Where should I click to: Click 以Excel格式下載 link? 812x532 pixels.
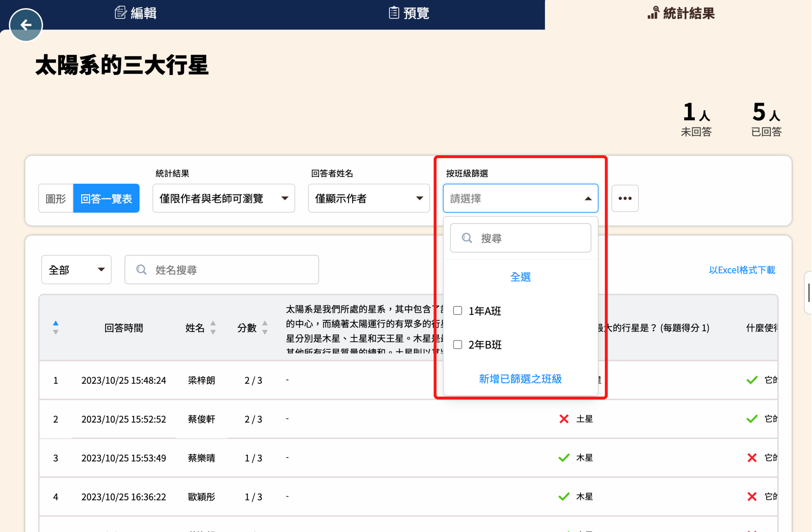pos(742,270)
